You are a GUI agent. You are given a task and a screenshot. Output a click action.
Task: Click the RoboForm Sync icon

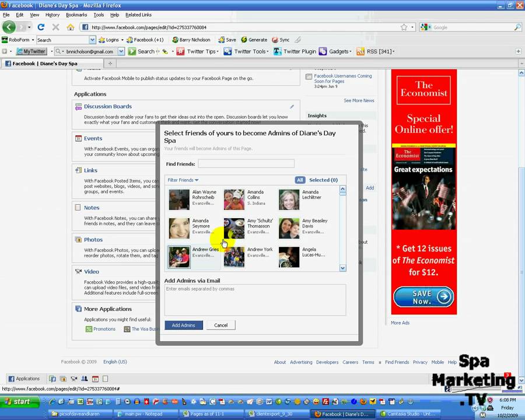pos(281,40)
